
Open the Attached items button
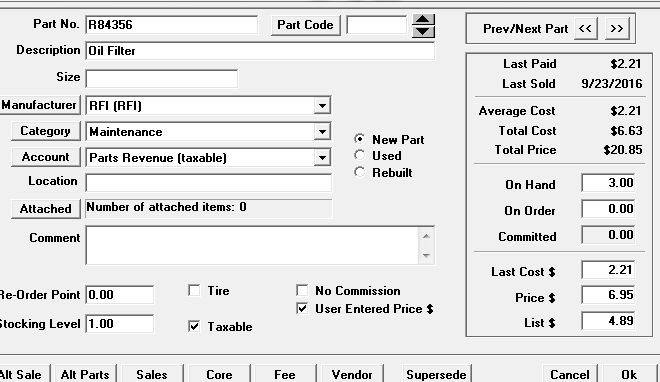pyautogui.click(x=45, y=209)
